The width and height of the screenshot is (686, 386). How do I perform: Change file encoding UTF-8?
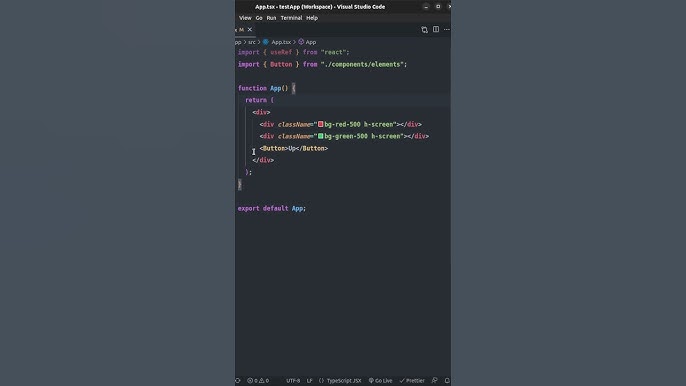293,381
